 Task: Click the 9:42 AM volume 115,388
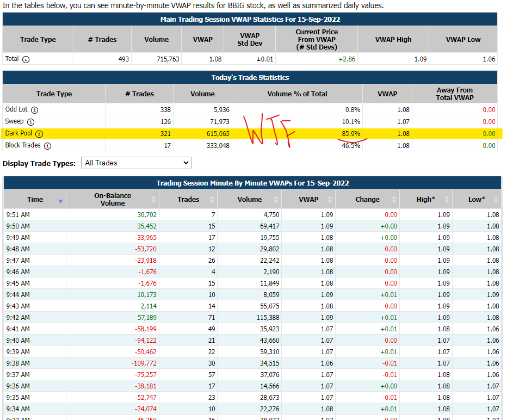268,318
